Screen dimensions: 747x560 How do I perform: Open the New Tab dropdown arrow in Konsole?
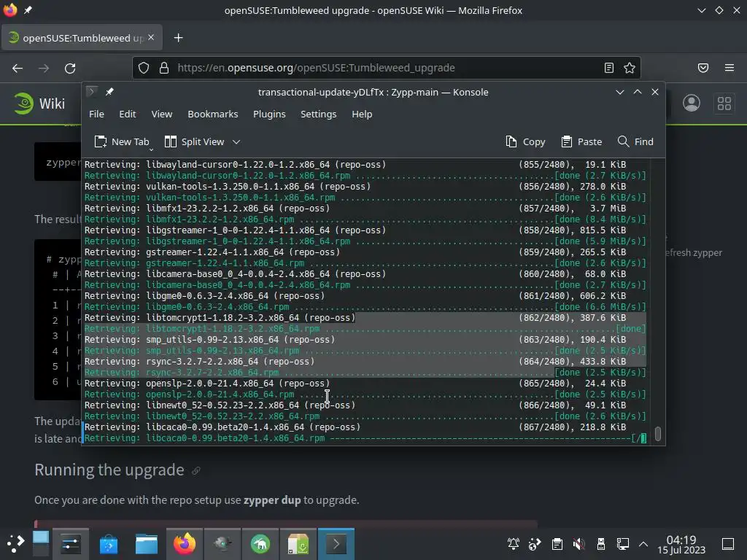click(151, 149)
